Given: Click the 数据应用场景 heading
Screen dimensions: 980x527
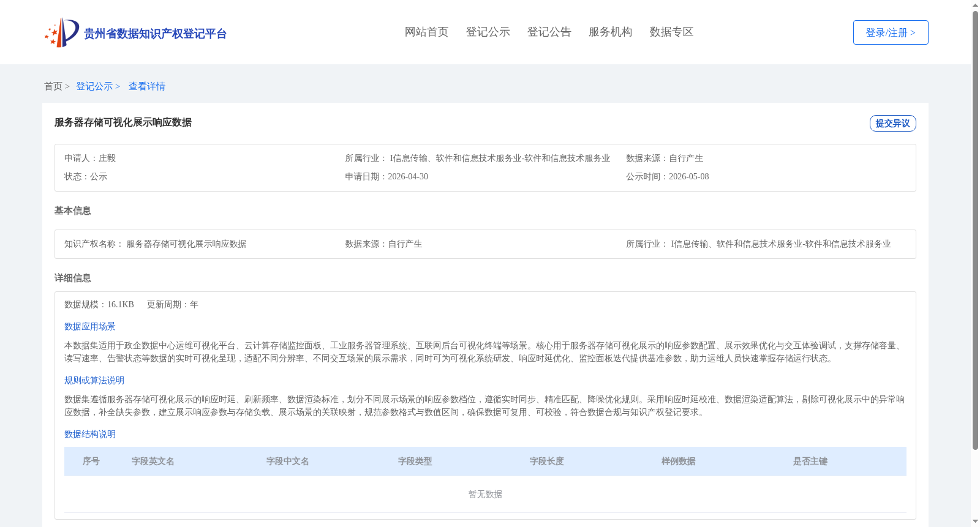Looking at the screenshot, I should tap(90, 326).
